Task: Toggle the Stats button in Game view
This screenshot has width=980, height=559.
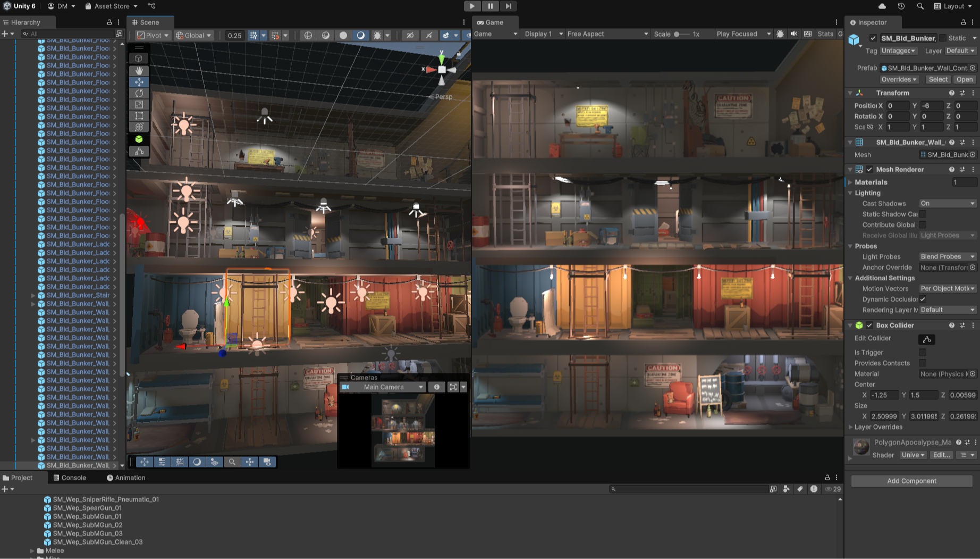Action: (x=825, y=34)
